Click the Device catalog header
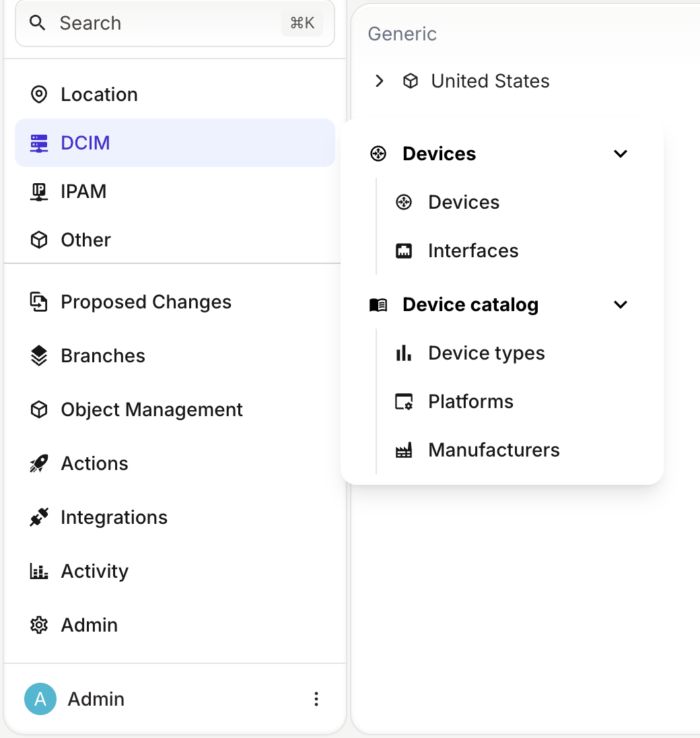Image resolution: width=700 pixels, height=738 pixels. point(470,305)
